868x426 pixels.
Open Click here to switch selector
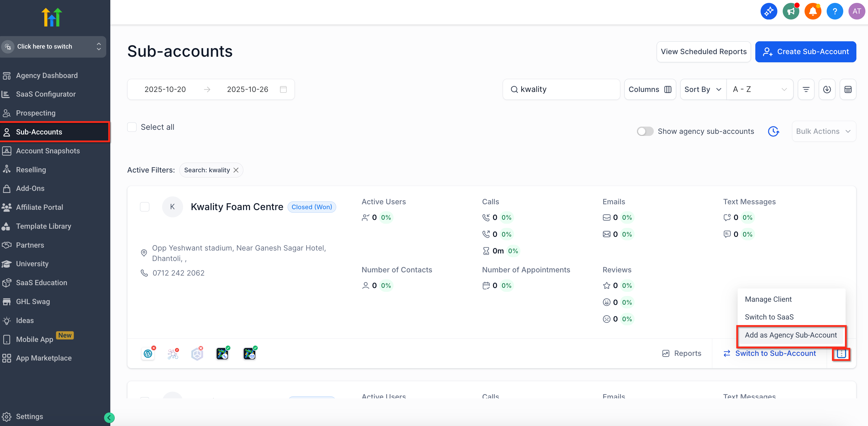pyautogui.click(x=53, y=47)
